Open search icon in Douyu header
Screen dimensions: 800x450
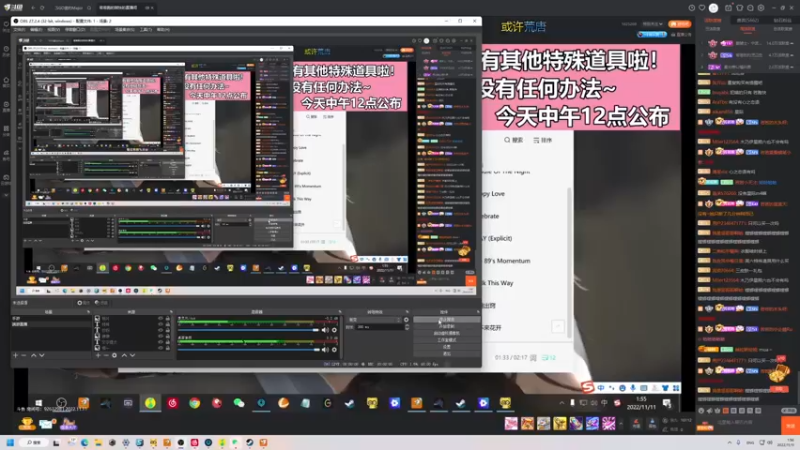click(89, 8)
